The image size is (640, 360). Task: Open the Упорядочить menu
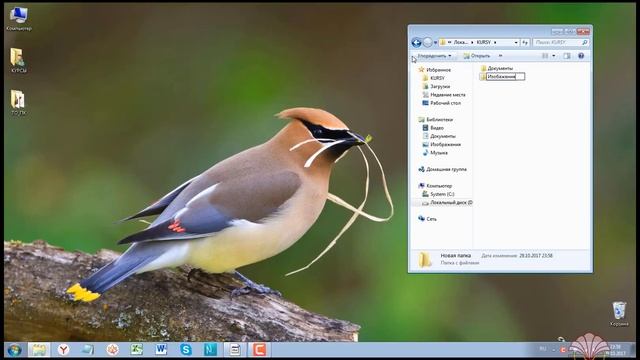tap(434, 56)
